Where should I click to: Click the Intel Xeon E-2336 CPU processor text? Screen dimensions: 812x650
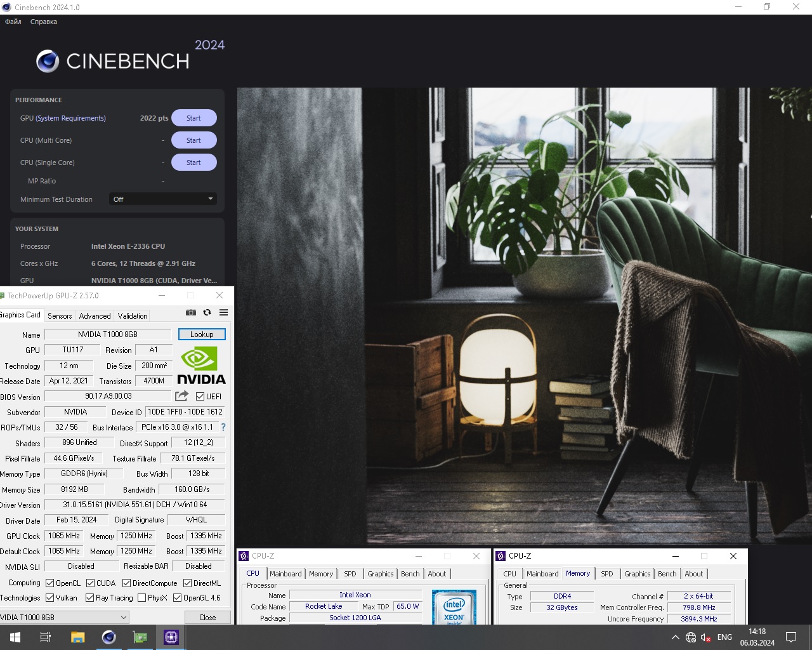tap(128, 246)
